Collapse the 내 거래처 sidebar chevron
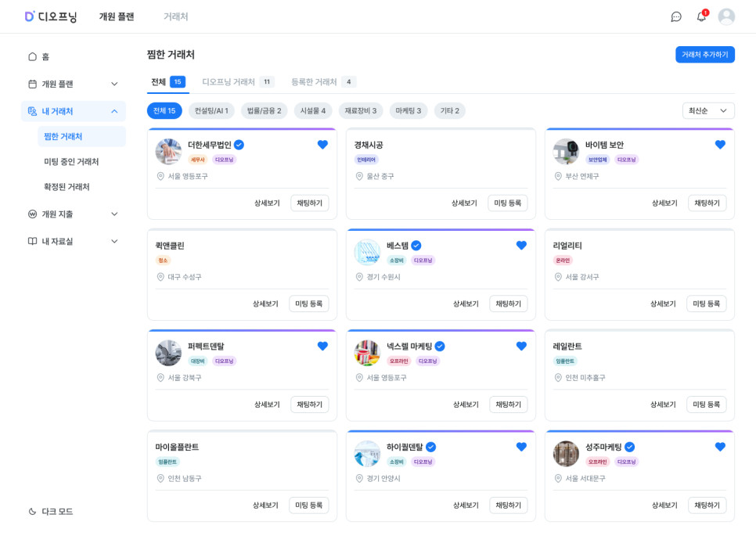The image size is (756, 543). [114, 111]
